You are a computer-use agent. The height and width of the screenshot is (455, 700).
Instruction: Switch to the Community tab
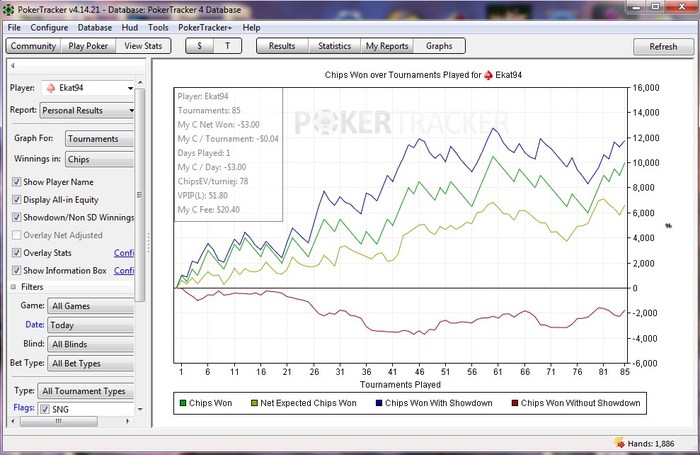click(33, 46)
